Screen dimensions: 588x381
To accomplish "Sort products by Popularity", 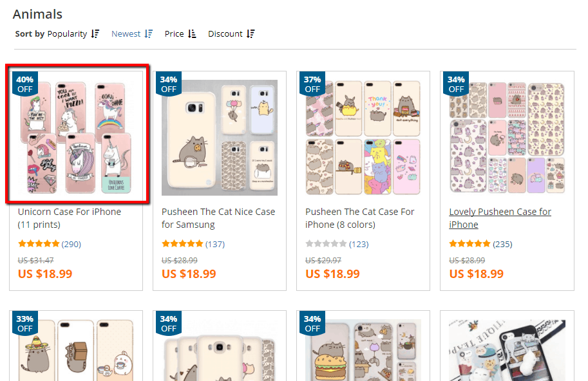I will pos(67,34).
